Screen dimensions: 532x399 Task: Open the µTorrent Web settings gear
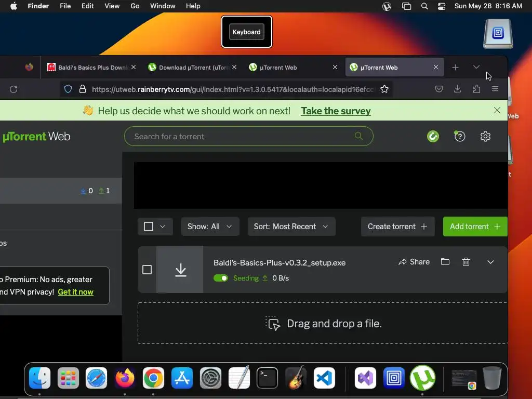tap(485, 137)
